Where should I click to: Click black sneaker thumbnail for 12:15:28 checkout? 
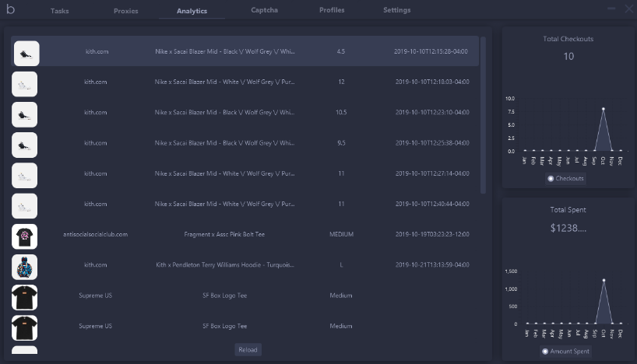pyautogui.click(x=26, y=53)
